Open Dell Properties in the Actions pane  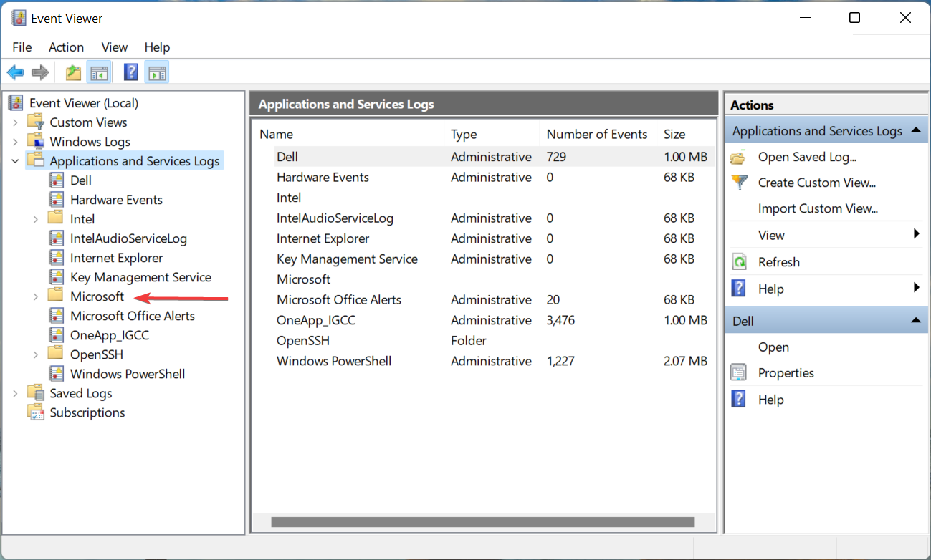click(786, 373)
